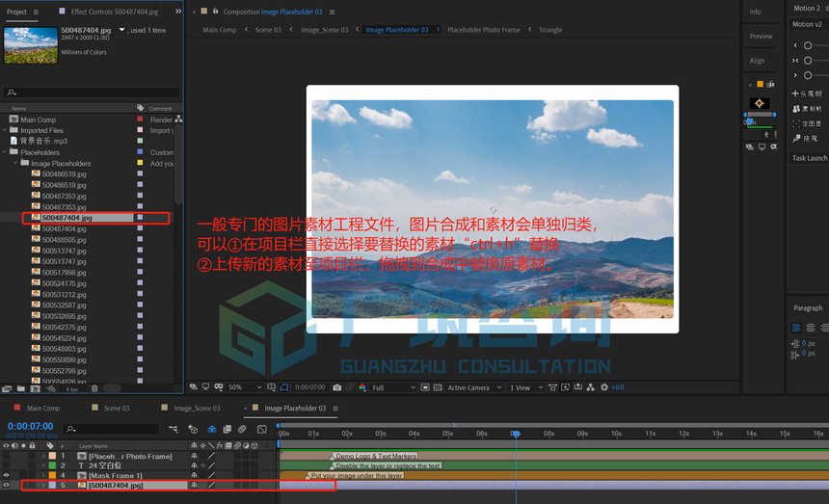Collapse the Imported Files folder
This screenshot has height=504, width=829.
(x=5, y=130)
